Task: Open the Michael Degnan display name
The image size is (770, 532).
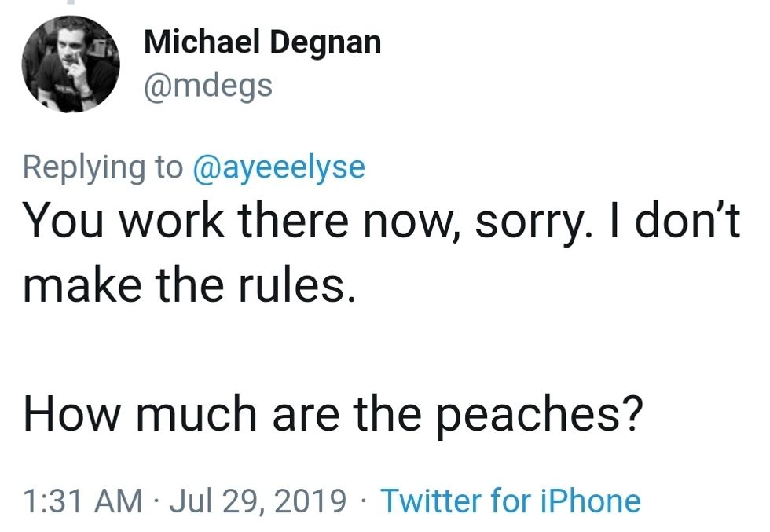Action: pos(262,42)
